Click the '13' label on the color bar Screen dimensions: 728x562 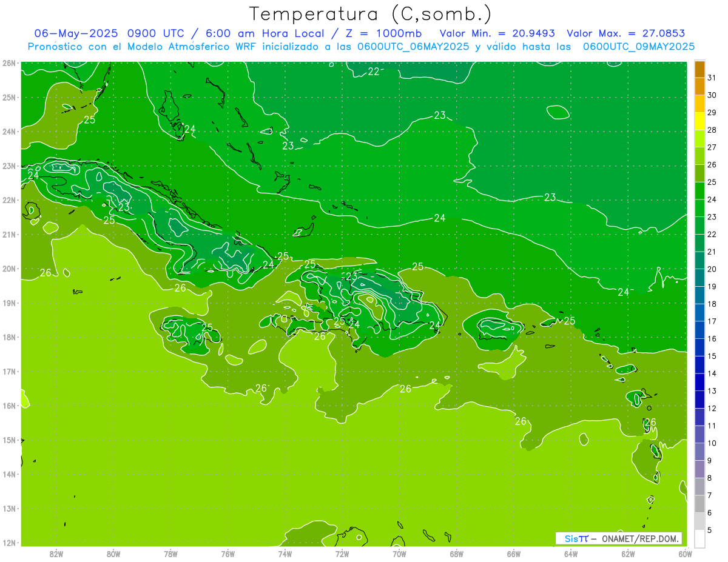(712, 391)
